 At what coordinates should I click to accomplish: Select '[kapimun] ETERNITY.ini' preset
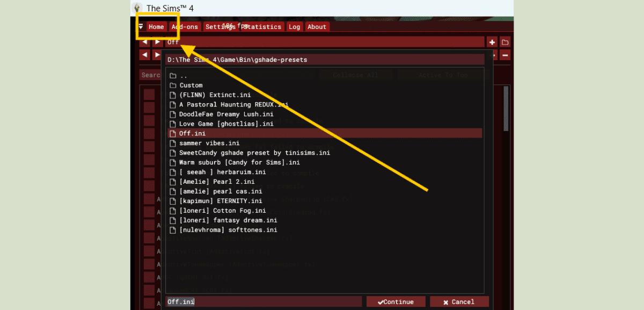(221, 201)
